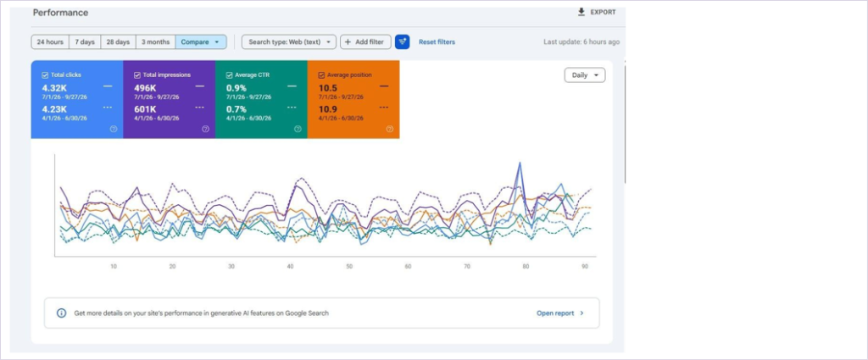Click the Reset filters link
This screenshot has width=868, height=360.
click(437, 42)
